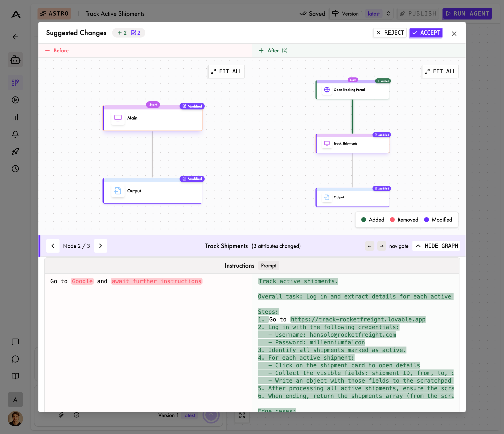Go to next node with right chevron

tap(100, 246)
